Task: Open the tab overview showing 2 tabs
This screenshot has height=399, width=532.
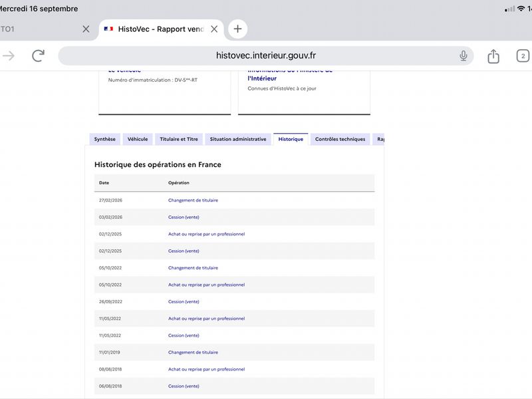Action: point(523,56)
